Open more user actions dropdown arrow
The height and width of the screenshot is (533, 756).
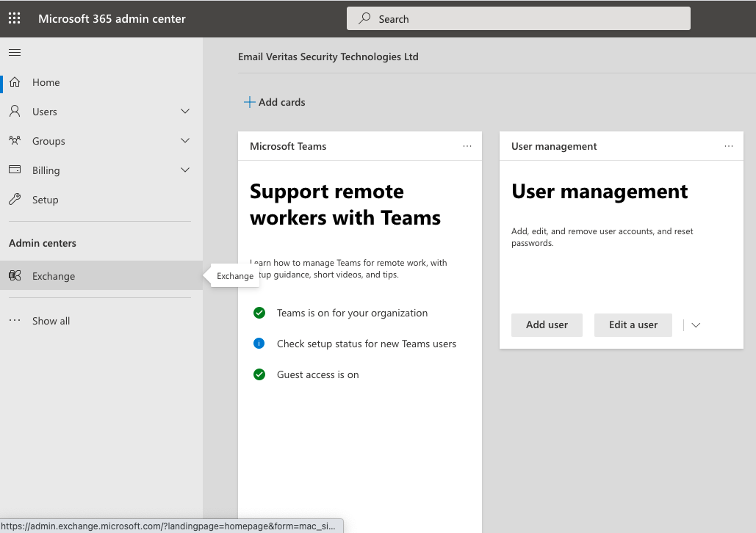coord(696,325)
